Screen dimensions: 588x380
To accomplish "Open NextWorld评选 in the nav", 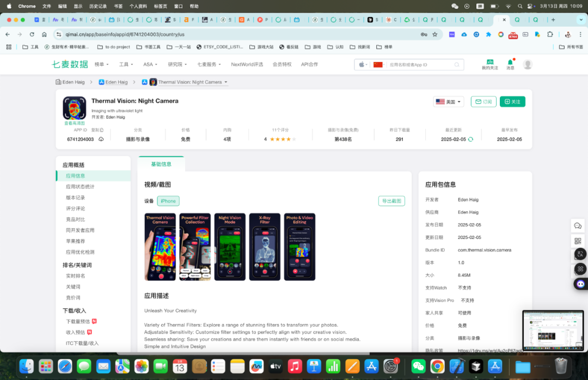I will [x=247, y=65].
